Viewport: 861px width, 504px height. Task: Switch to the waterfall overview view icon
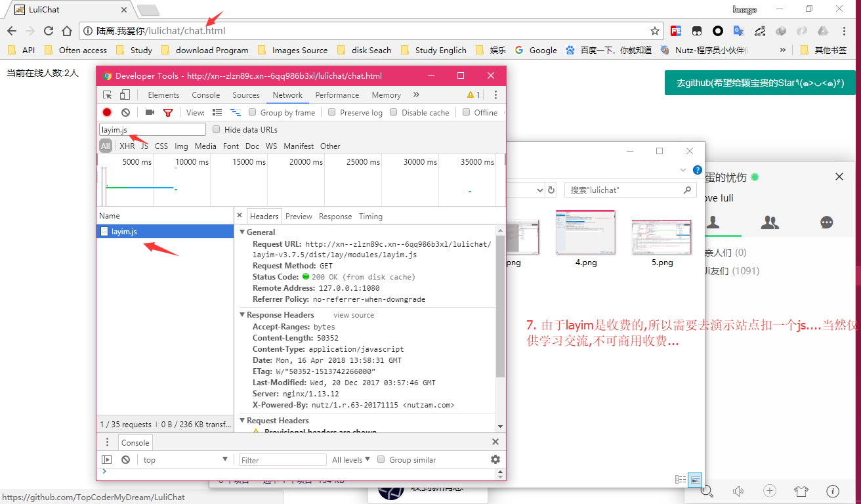pyautogui.click(x=236, y=113)
